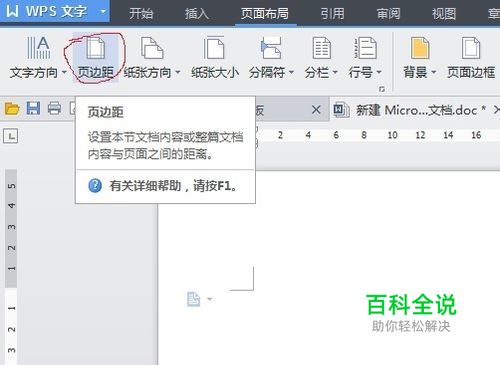Viewport: 500px width, 365px height.
Task: Click the open folder icon in quick toolbar
Action: click(x=12, y=109)
